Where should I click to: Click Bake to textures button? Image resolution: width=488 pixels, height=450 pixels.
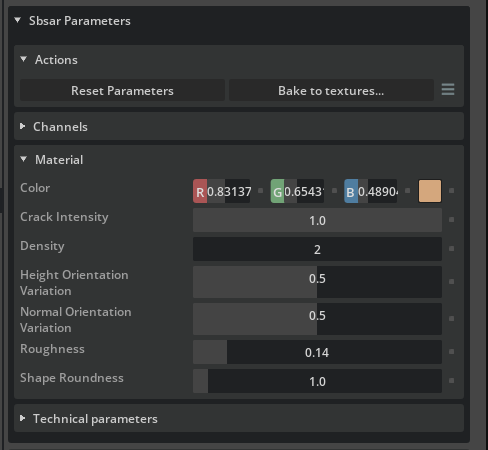pyautogui.click(x=331, y=90)
